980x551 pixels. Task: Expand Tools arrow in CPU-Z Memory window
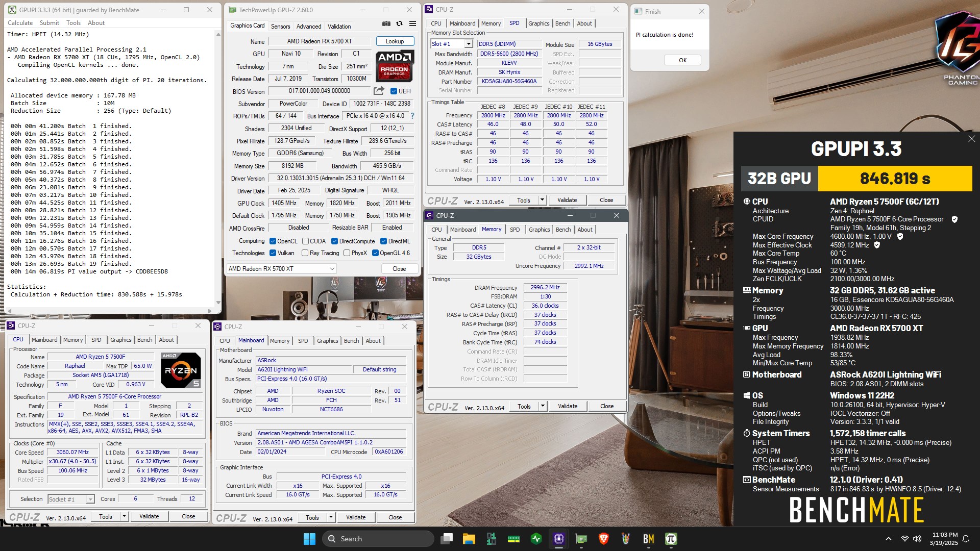point(543,406)
